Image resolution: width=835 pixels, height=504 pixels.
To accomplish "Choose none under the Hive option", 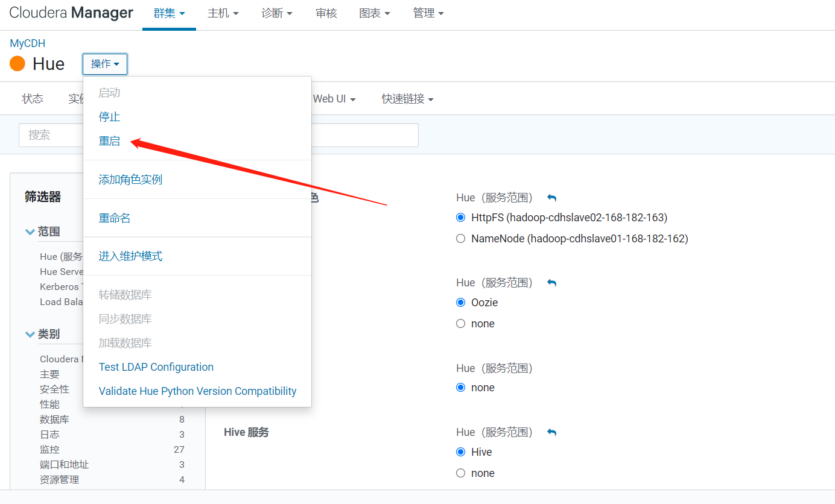I will (461, 473).
